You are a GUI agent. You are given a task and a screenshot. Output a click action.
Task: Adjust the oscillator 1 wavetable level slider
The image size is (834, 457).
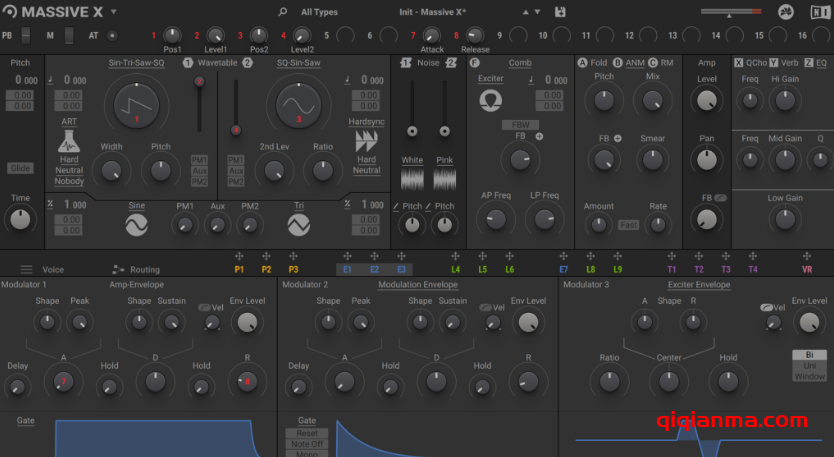tap(199, 104)
